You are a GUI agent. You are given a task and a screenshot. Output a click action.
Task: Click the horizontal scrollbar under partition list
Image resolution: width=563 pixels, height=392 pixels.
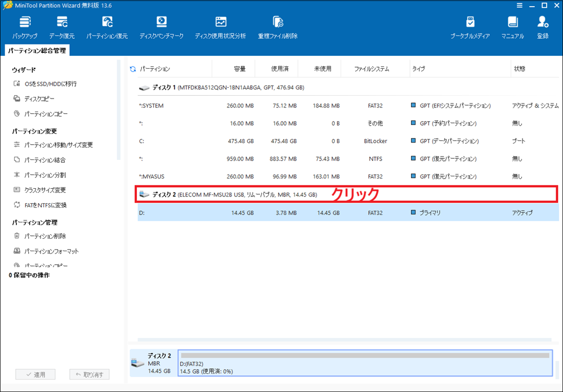(x=345, y=340)
